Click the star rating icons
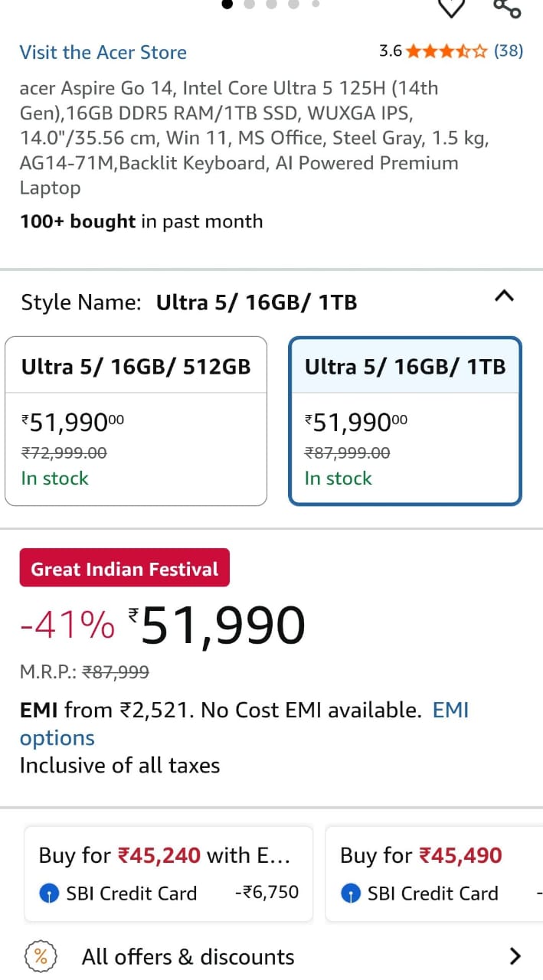This screenshot has width=543, height=980. (446, 51)
